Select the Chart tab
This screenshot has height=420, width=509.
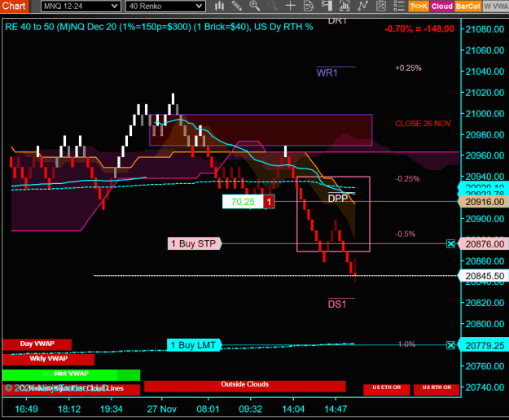tap(14, 6)
